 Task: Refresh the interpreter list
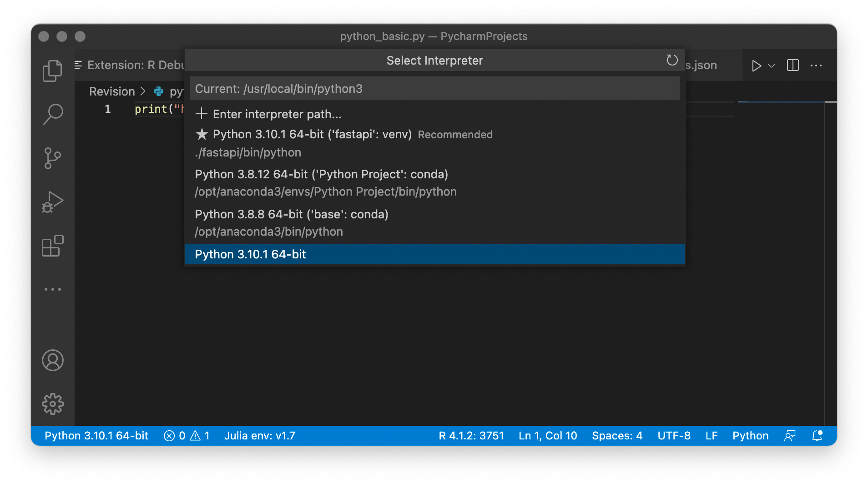pos(672,60)
